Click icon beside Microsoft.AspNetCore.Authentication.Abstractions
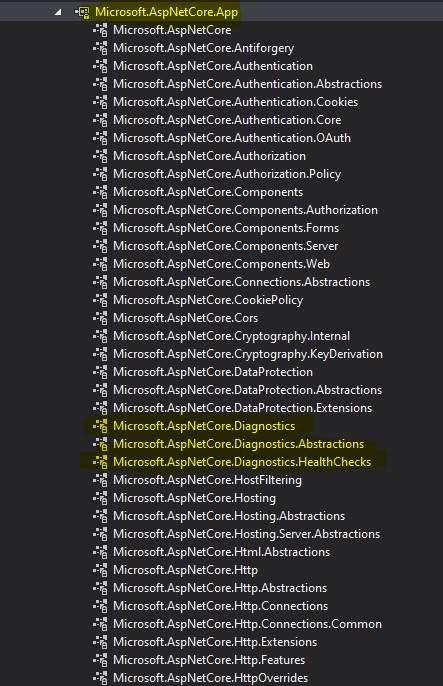 pyautogui.click(x=100, y=84)
